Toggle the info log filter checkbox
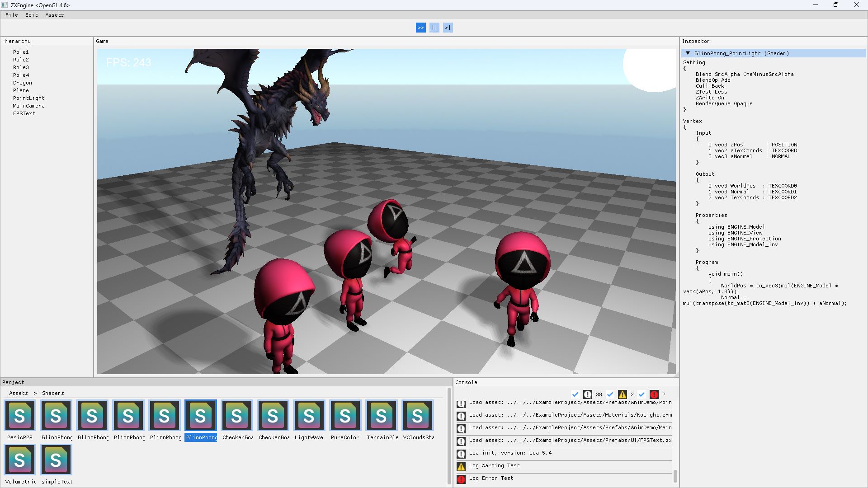 575,394
